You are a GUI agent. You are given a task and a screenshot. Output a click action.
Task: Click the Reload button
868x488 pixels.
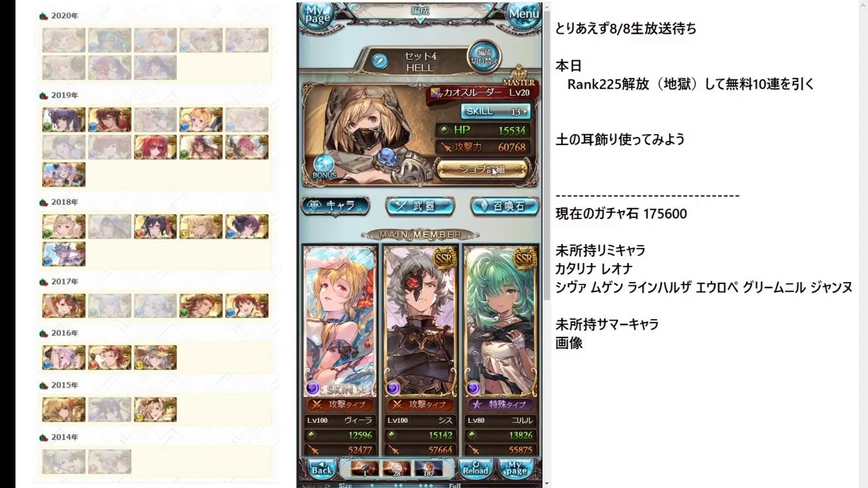(475, 468)
